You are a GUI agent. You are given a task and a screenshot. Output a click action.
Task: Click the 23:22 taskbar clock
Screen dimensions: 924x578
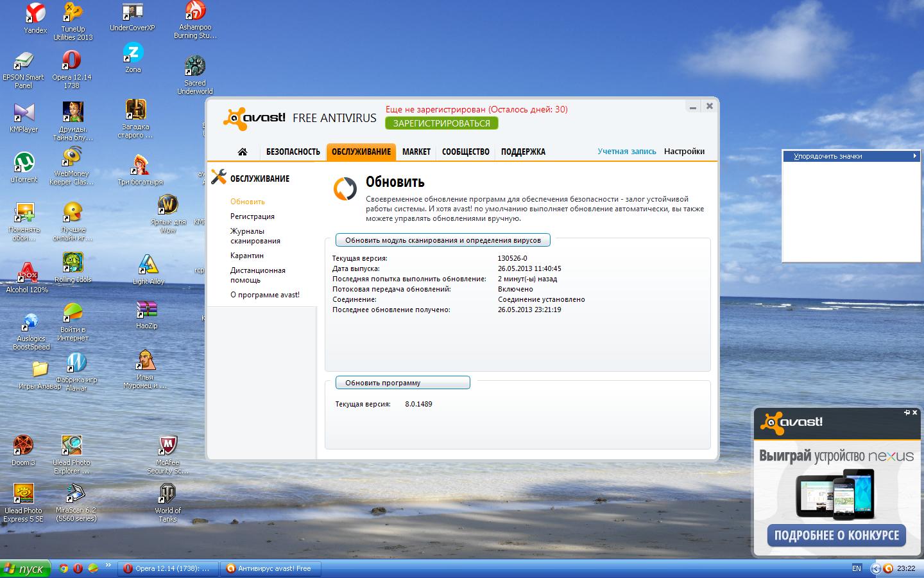coord(906,568)
